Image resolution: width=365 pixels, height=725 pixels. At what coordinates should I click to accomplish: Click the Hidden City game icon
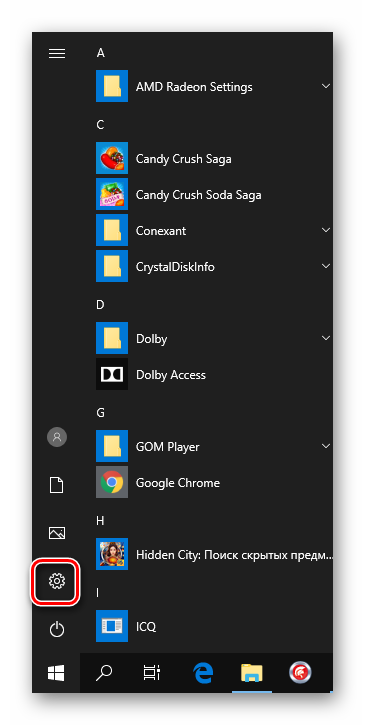tap(112, 554)
